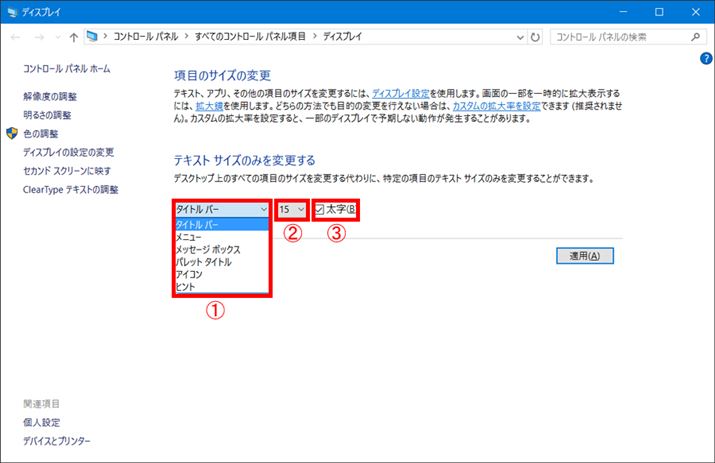The width and height of the screenshot is (715, 463).
Task: Open the recent locations chevron
Action: pyautogui.click(x=58, y=37)
